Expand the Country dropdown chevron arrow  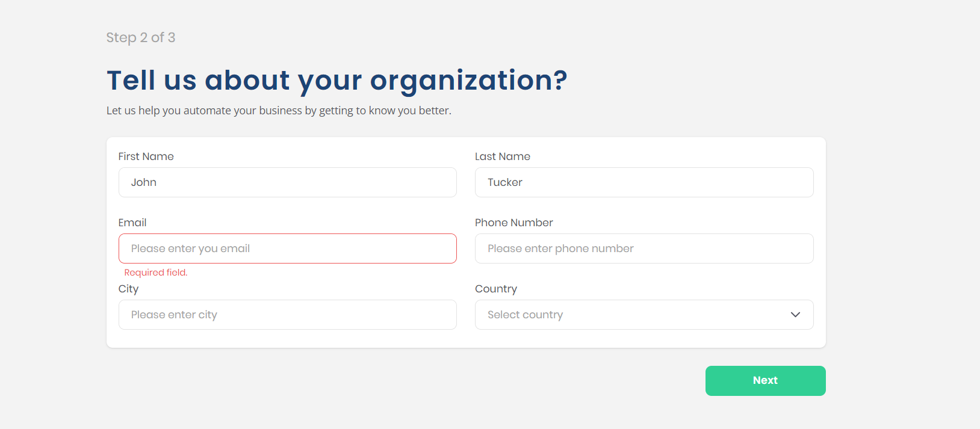click(x=795, y=315)
